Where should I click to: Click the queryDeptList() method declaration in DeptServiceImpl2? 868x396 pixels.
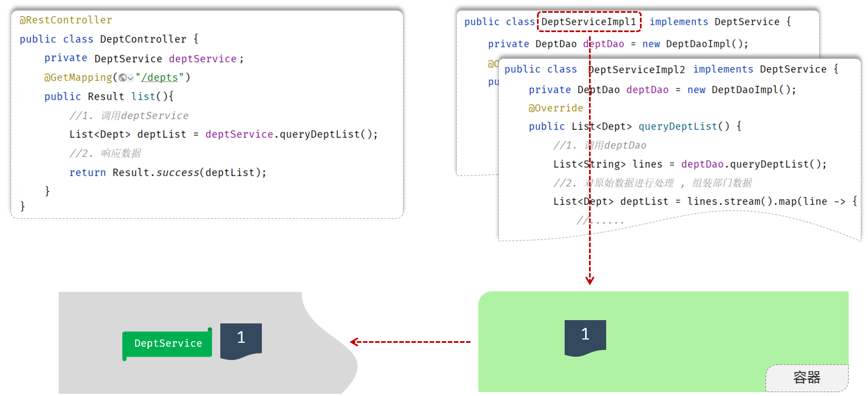678,126
